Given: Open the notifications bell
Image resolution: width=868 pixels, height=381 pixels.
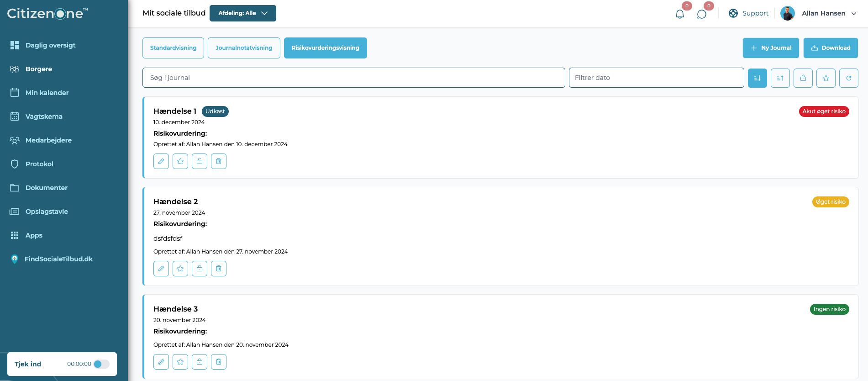Looking at the screenshot, I should pyautogui.click(x=680, y=14).
